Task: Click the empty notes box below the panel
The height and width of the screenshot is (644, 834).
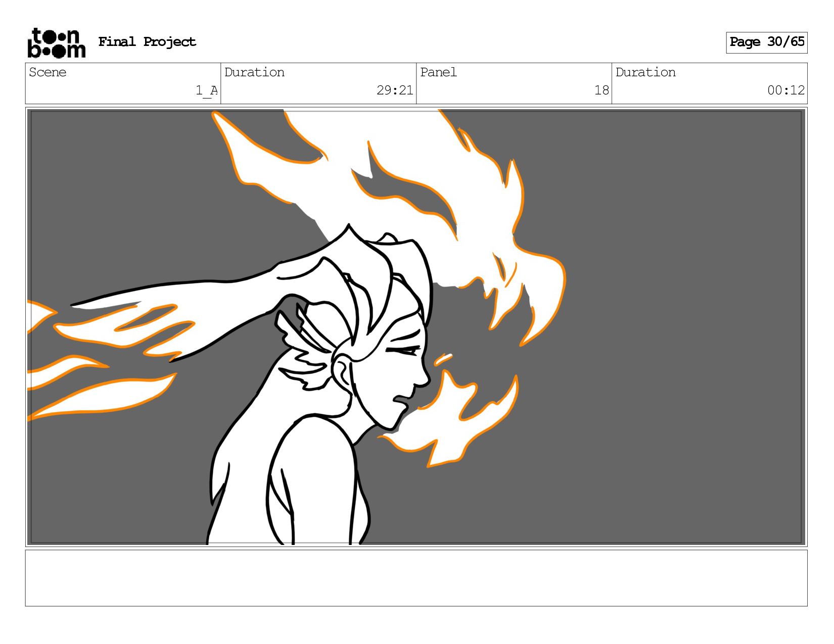Action: point(416,578)
